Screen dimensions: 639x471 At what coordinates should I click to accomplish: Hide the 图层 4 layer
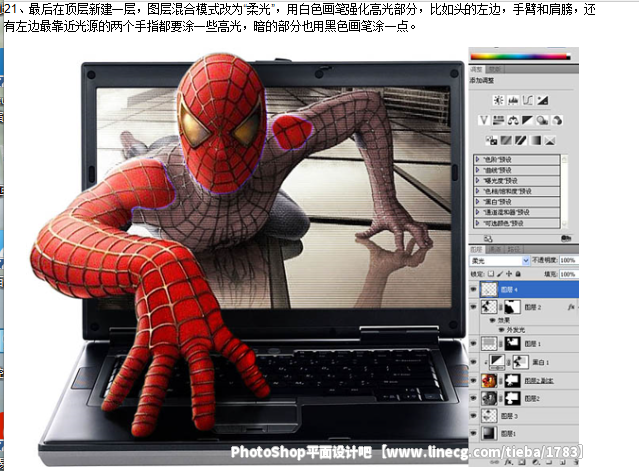[473, 289]
